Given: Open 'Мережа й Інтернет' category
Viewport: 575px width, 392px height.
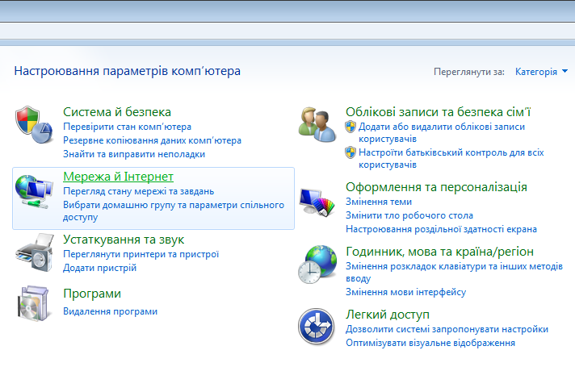Looking at the screenshot, I should [118, 177].
